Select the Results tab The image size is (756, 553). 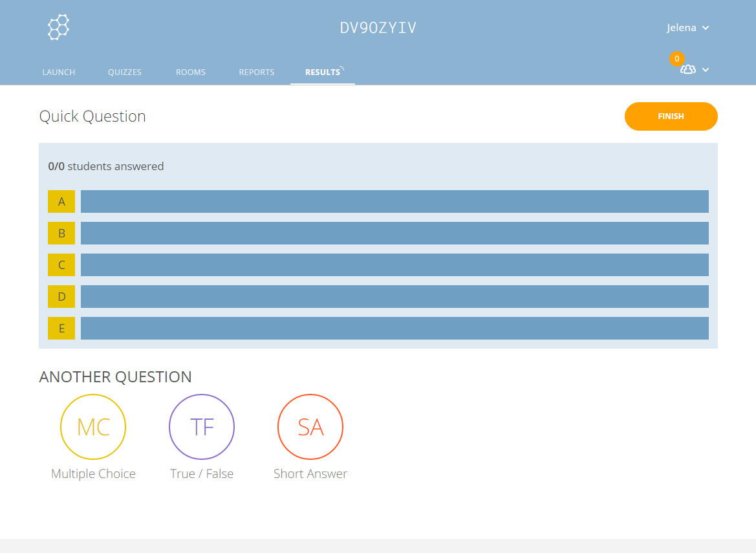(323, 72)
